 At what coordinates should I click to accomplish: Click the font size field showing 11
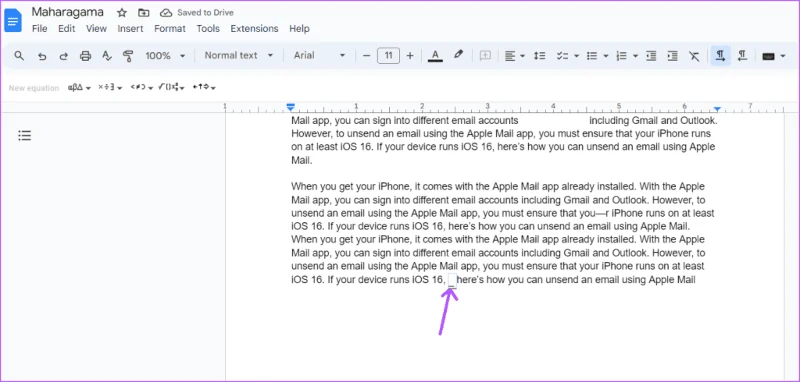(x=388, y=56)
